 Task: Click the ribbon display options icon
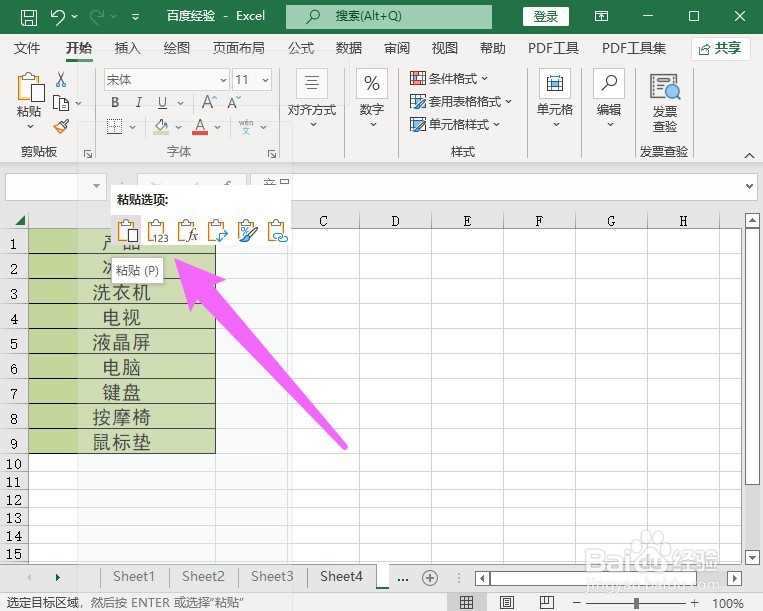coord(601,17)
